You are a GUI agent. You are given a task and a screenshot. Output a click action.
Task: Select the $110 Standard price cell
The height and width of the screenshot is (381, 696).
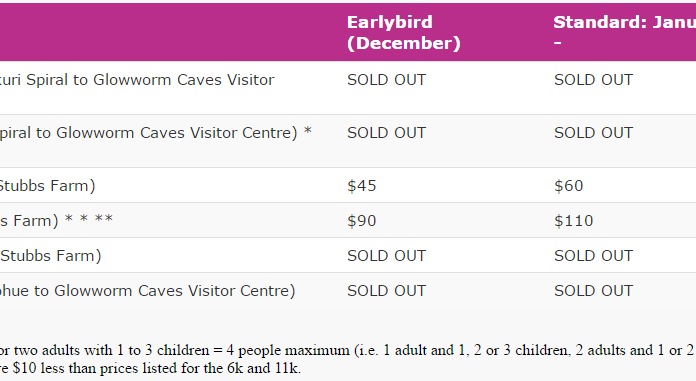[573, 221]
